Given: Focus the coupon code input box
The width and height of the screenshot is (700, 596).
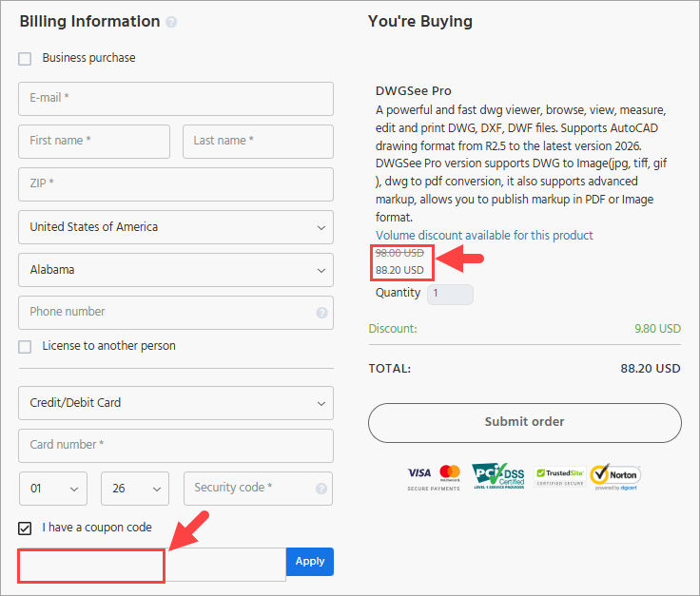Looking at the screenshot, I should tap(152, 565).
